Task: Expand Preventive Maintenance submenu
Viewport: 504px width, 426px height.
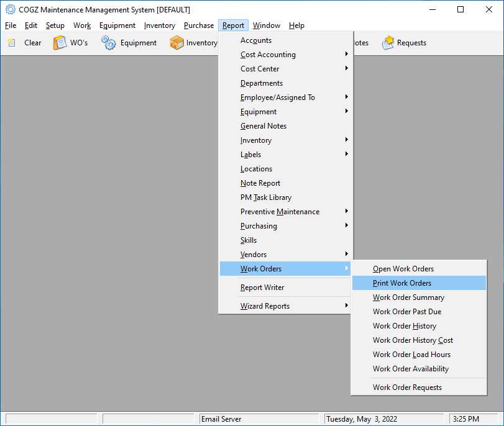Action: 286,212
